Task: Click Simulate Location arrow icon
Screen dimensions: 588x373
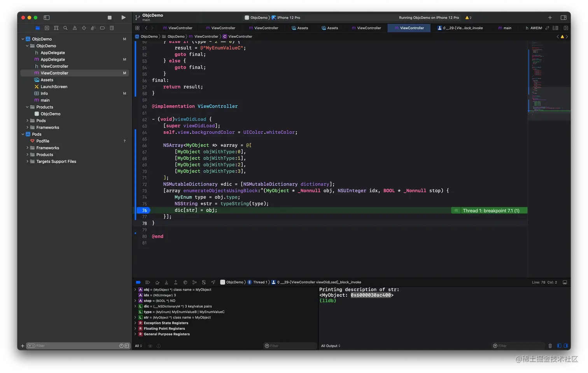Action: tap(213, 282)
